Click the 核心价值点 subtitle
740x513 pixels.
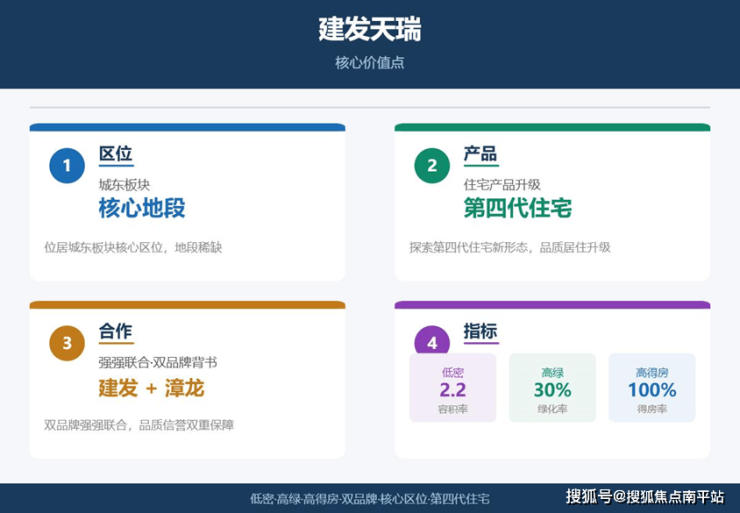370,63
